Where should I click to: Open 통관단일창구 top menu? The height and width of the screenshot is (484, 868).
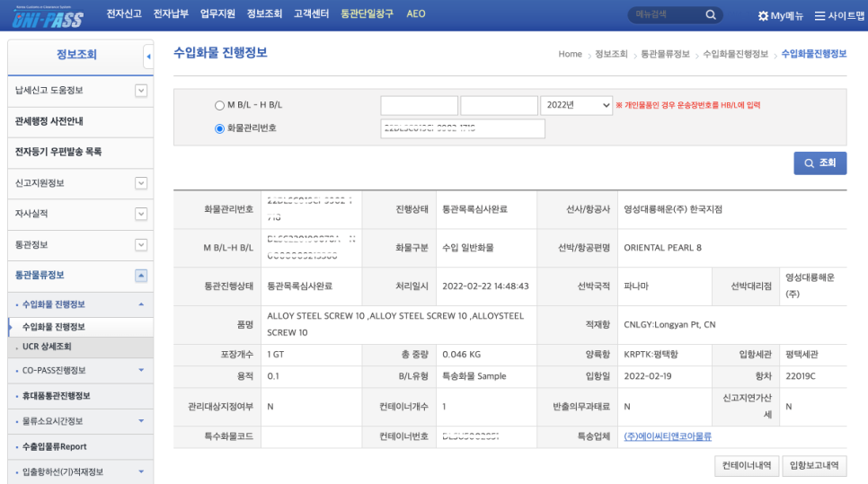pyautogui.click(x=367, y=13)
